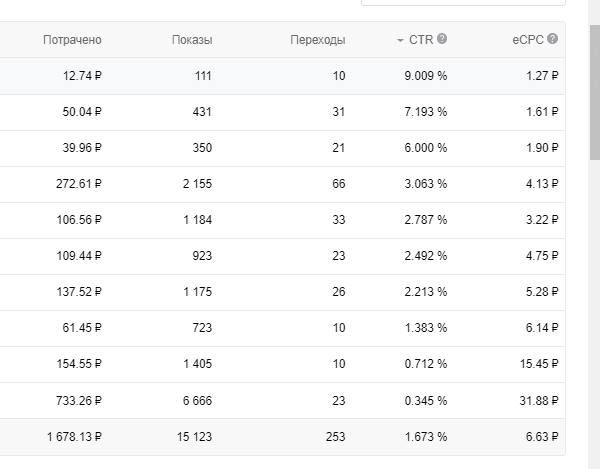Viewport: 600px width, 469px height.
Task: Sort table by Показы column header
Action: 192,40
